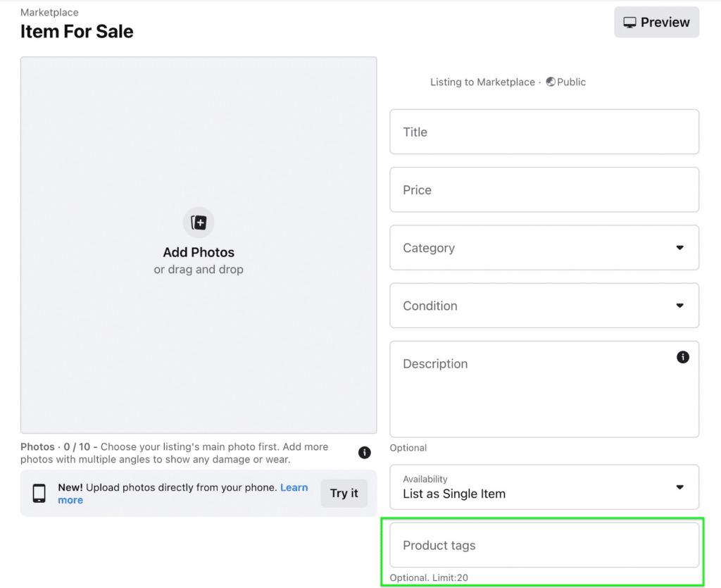The height and width of the screenshot is (588, 721).
Task: Open the Condition dropdown
Action: coord(544,306)
